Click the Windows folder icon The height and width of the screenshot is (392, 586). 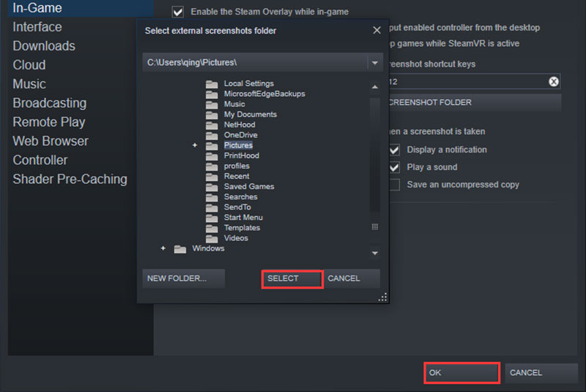tap(180, 249)
